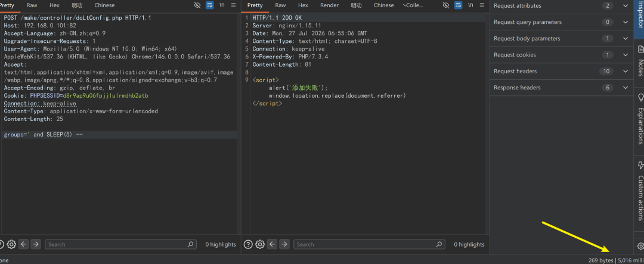Click response search magnifier icon
The image size is (644, 264).
tap(439, 244)
